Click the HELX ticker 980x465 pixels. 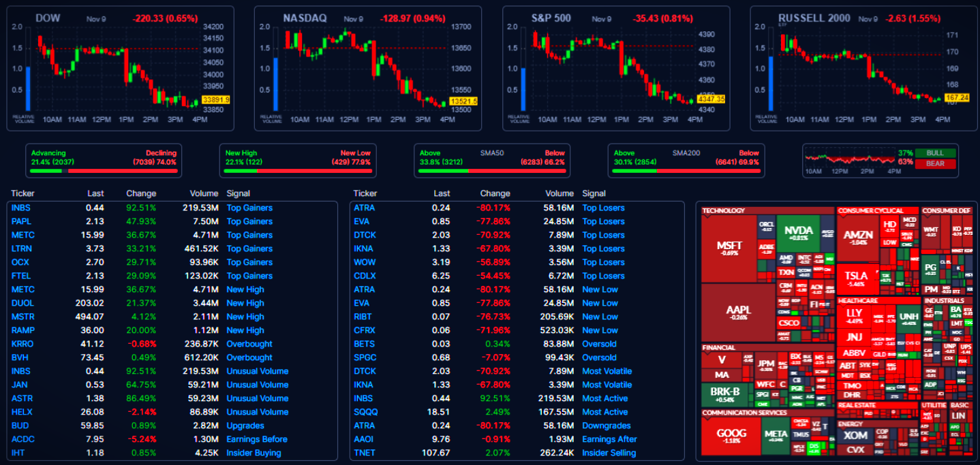pos(22,412)
